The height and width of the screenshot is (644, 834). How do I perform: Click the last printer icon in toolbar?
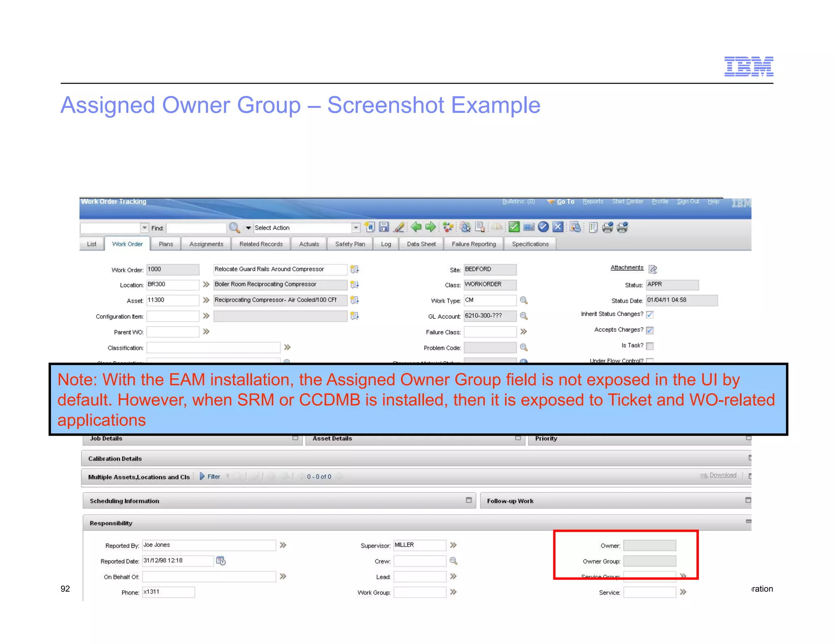point(622,227)
